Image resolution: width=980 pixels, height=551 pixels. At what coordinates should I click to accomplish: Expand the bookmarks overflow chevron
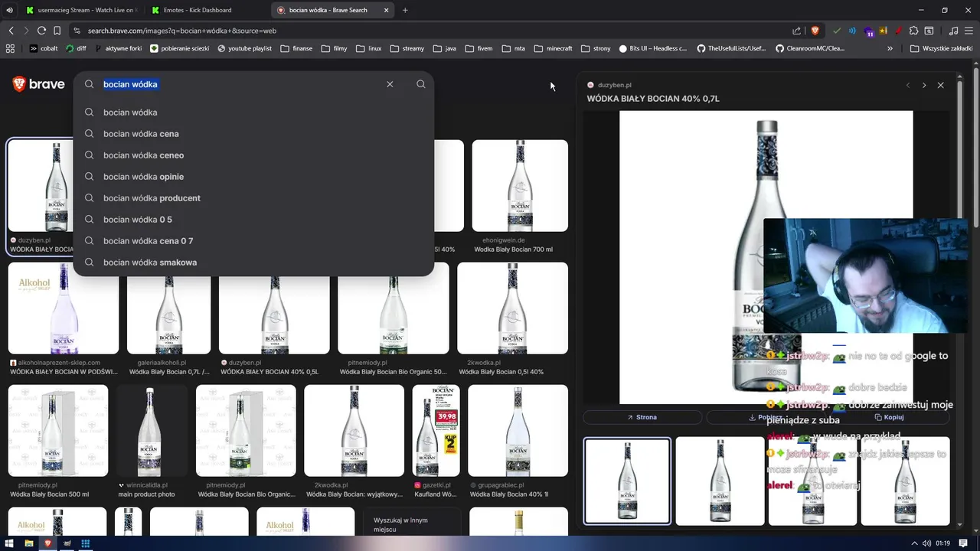(x=890, y=48)
